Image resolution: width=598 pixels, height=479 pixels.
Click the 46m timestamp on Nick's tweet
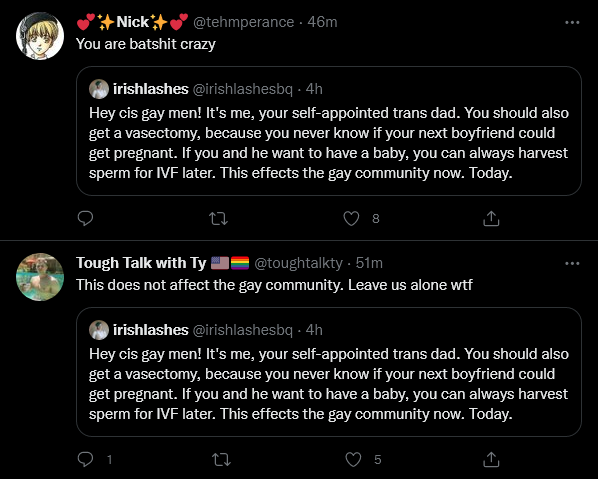pos(322,22)
